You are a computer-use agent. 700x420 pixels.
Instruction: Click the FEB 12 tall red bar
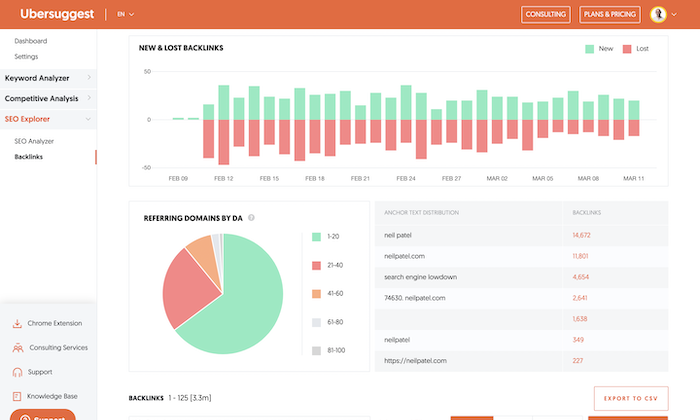[224, 142]
